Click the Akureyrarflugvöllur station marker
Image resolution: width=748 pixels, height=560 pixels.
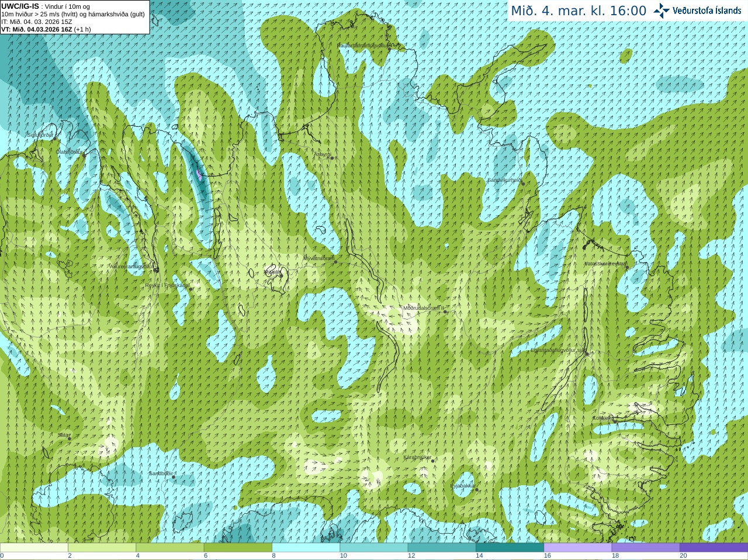156,269
